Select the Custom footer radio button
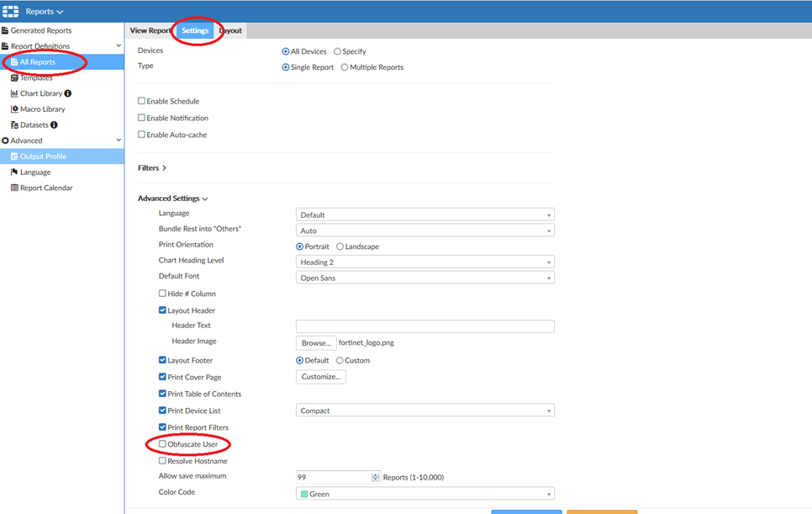Image resolution: width=812 pixels, height=514 pixels. [x=340, y=360]
